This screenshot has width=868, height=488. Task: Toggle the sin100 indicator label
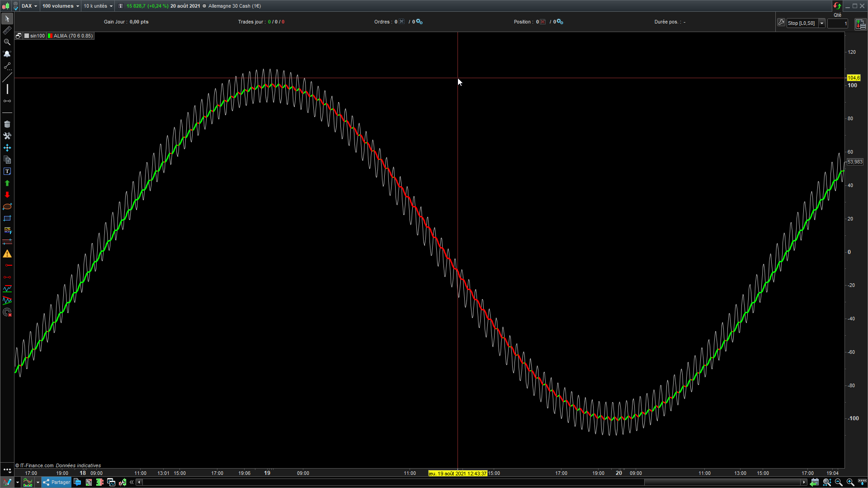[x=35, y=36]
